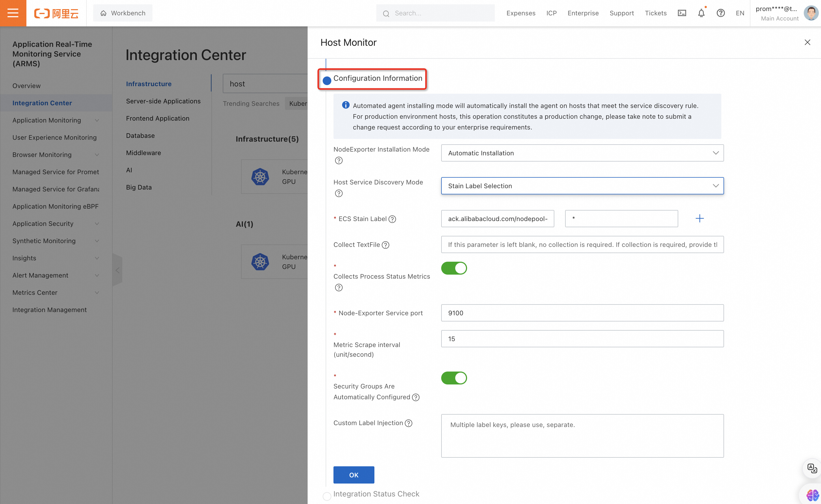Image resolution: width=821 pixels, height=504 pixels.
Task: Toggle Collects Process Status Metrics switch
Action: coord(454,268)
